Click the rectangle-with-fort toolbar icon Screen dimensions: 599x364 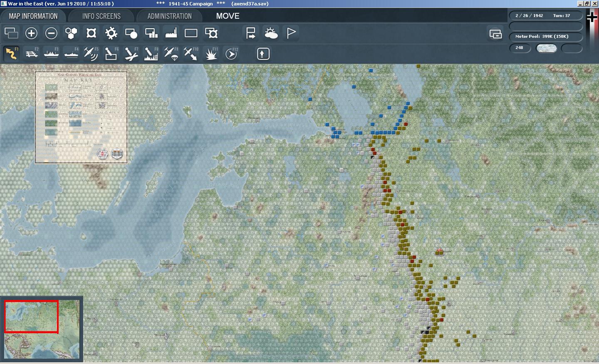point(211,33)
